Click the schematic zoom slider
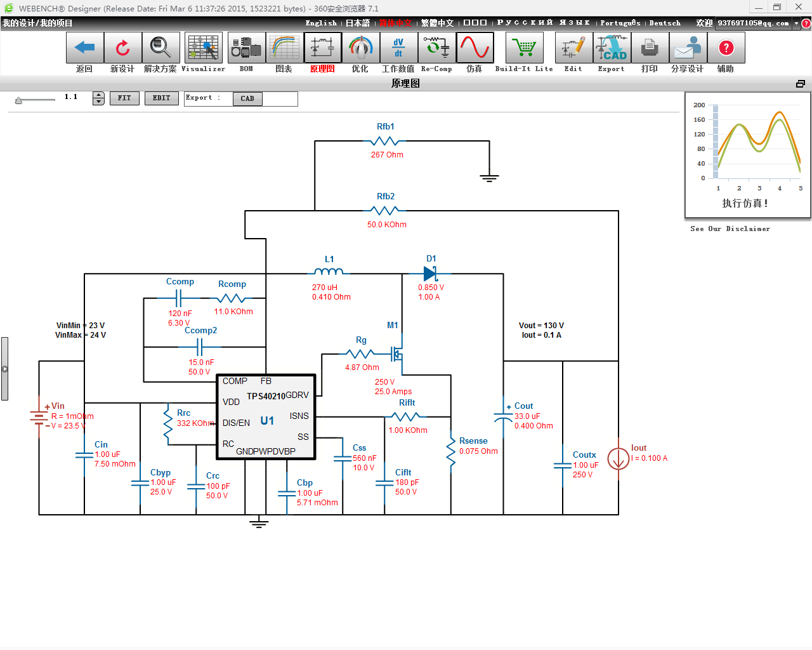The image size is (812, 650). [x=35, y=100]
